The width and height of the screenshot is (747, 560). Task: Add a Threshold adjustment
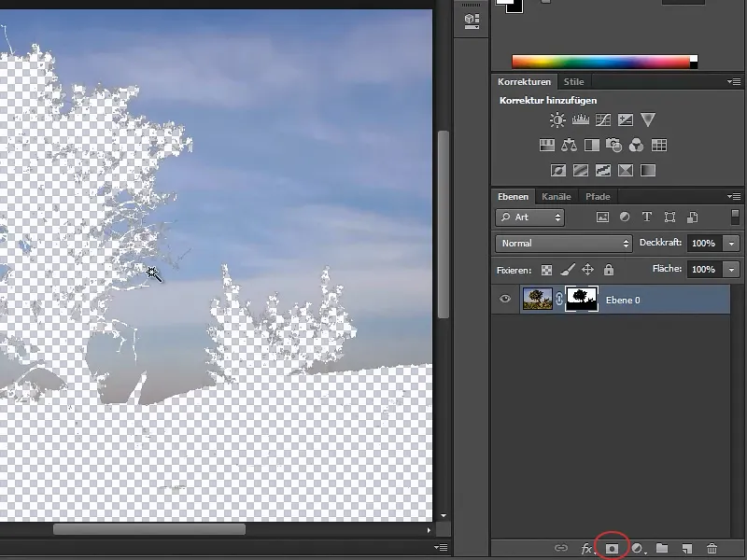click(x=603, y=170)
